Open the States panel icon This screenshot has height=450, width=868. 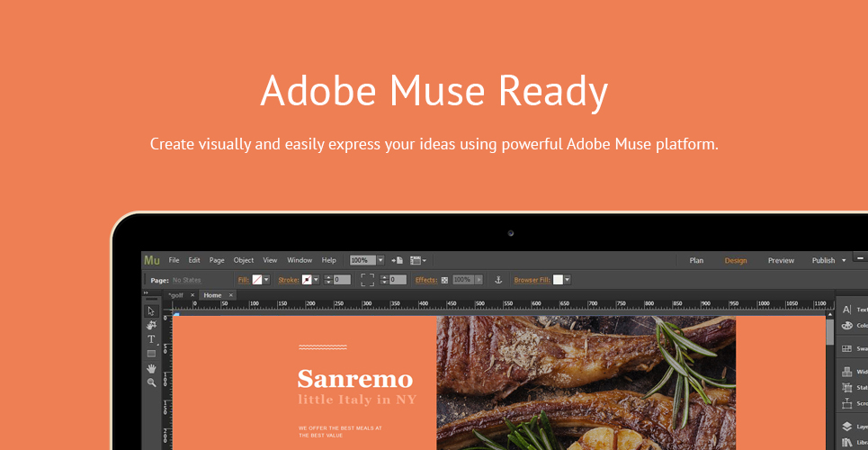pyautogui.click(x=847, y=388)
